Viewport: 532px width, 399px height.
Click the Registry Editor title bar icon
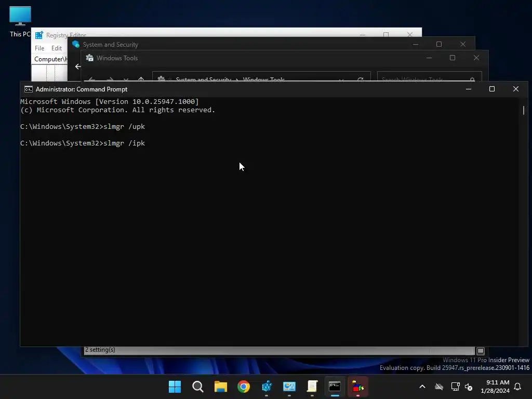coord(39,35)
